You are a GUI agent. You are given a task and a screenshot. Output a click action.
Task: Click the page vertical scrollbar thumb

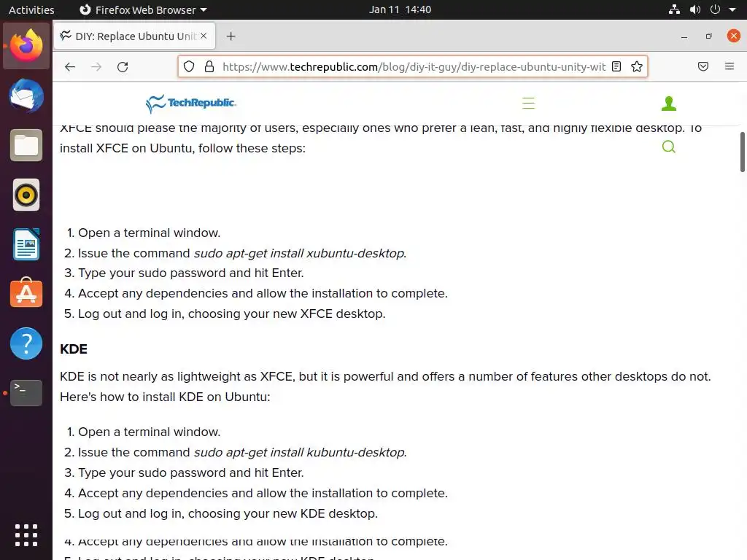point(742,152)
